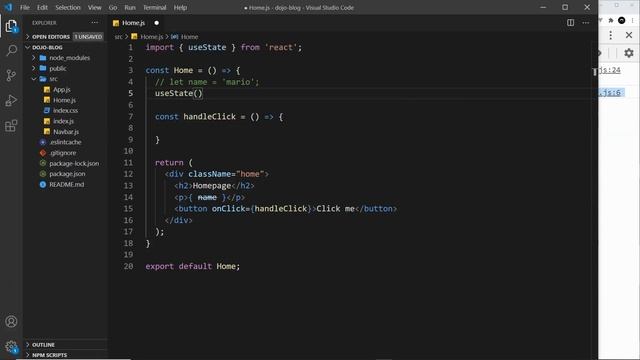This screenshot has width=640, height=360.
Task: Open the View menu
Action: 94,7
